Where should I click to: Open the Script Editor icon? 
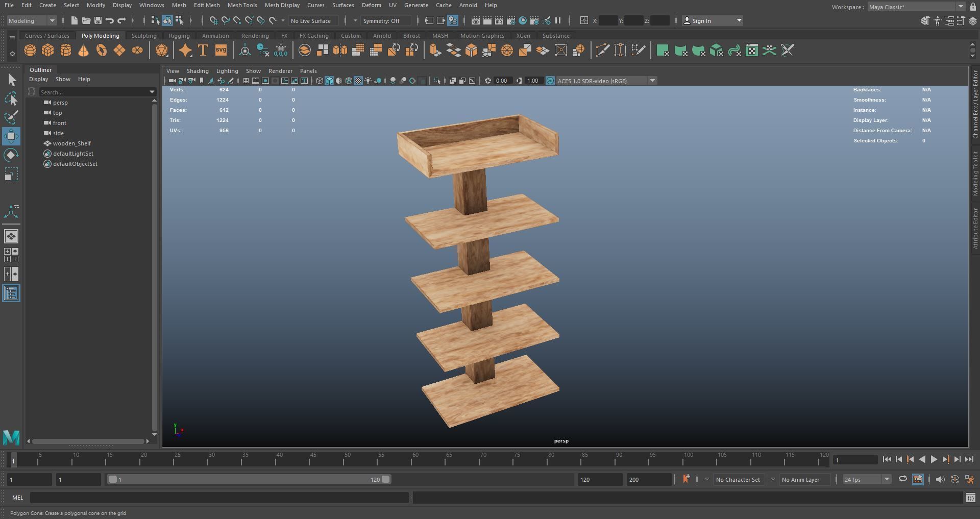tap(971, 497)
